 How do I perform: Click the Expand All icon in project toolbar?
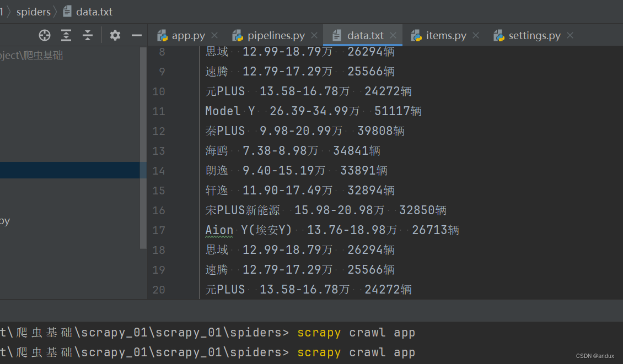[66, 35]
